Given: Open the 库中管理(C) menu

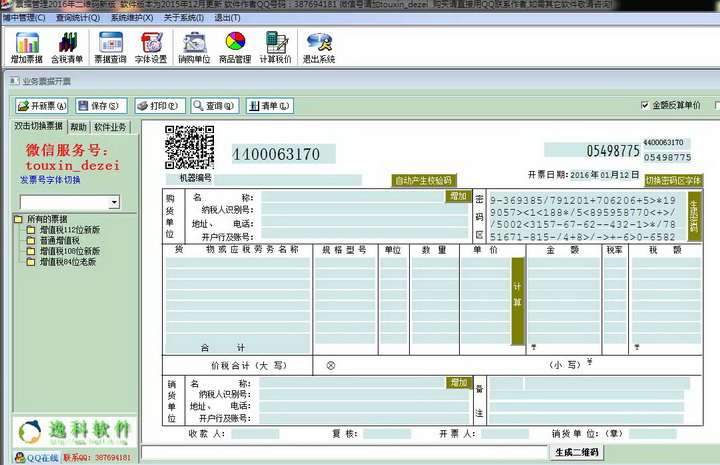Looking at the screenshot, I should (x=24, y=18).
